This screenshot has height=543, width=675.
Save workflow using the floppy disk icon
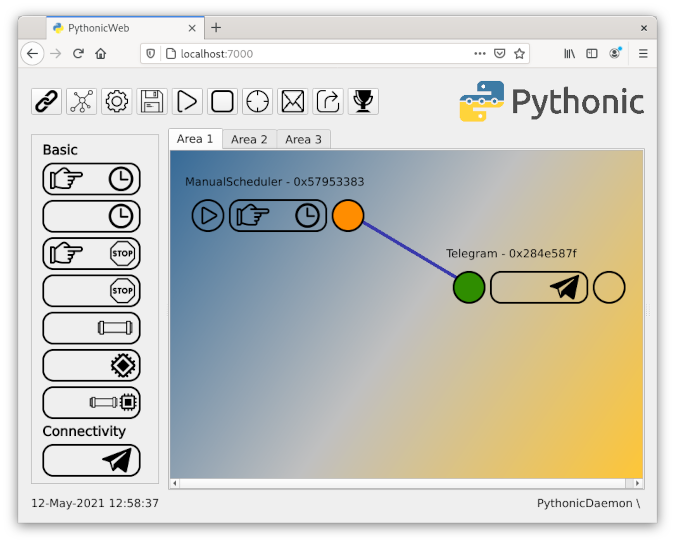pos(152,101)
